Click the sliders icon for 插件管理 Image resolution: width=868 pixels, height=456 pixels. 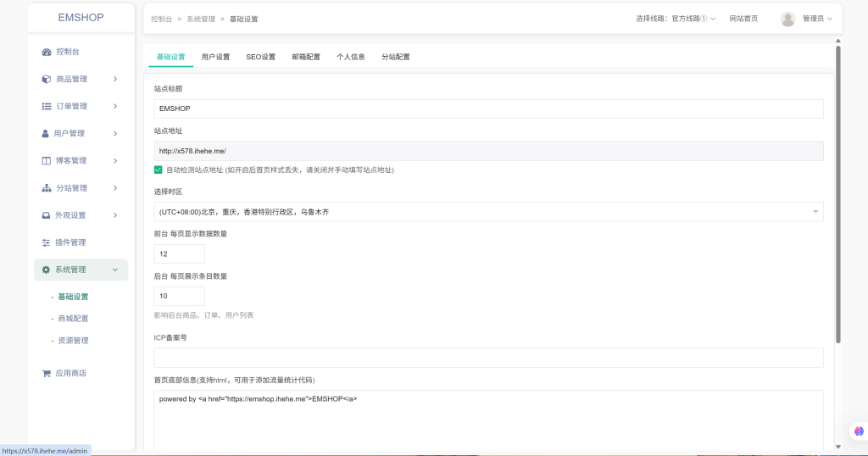click(x=46, y=242)
